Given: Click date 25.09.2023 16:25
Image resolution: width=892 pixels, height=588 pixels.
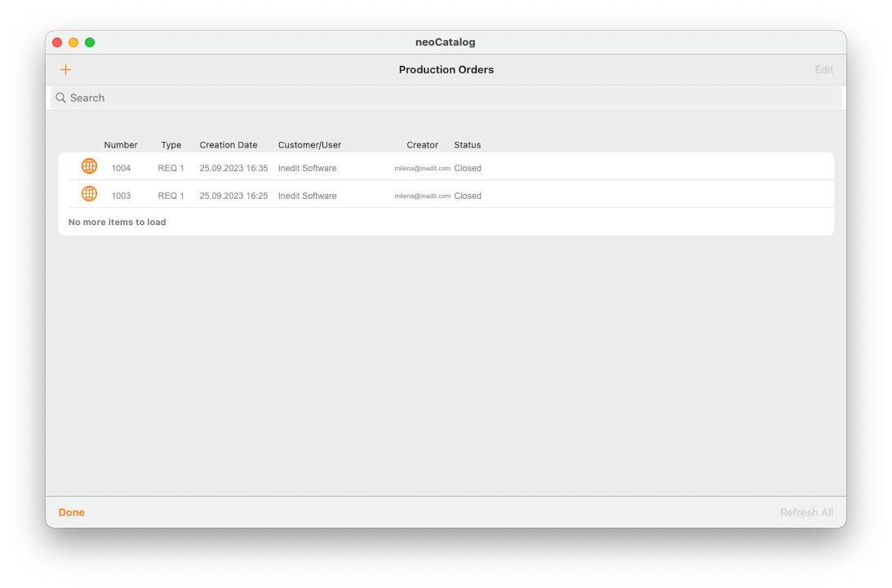Looking at the screenshot, I should pyautogui.click(x=233, y=196).
